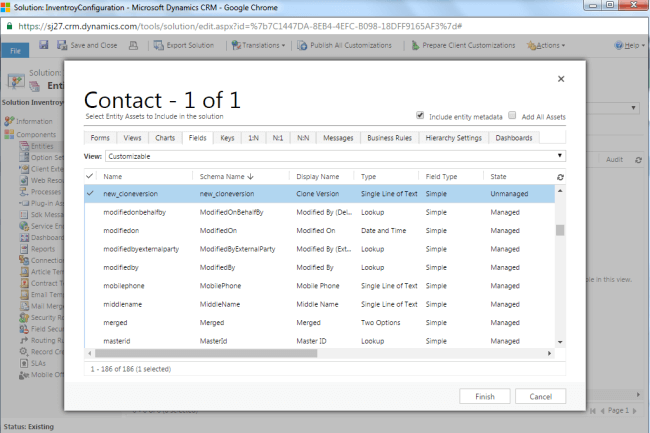Switch to the Charts tab

coord(165,138)
